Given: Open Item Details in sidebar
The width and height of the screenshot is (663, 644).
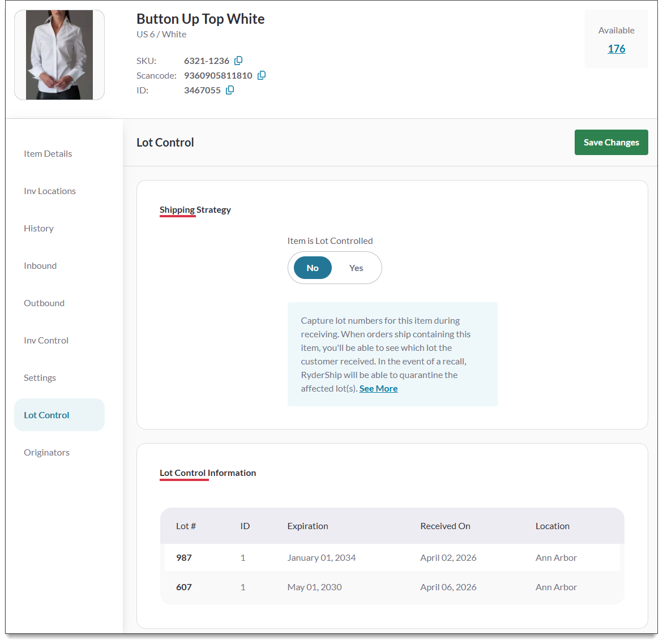Looking at the screenshot, I should coord(48,153).
